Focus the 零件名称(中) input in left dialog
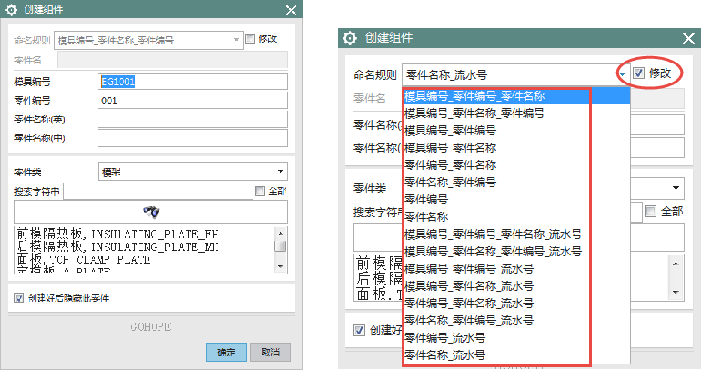This screenshot has height=370, width=702. [193, 138]
